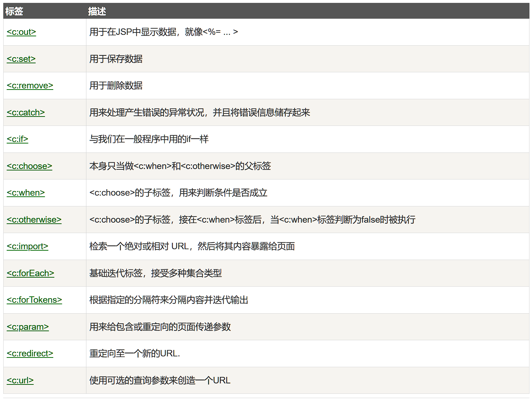Visit the <c:choose> tag page
The height and width of the screenshot is (401, 532).
click(x=30, y=166)
